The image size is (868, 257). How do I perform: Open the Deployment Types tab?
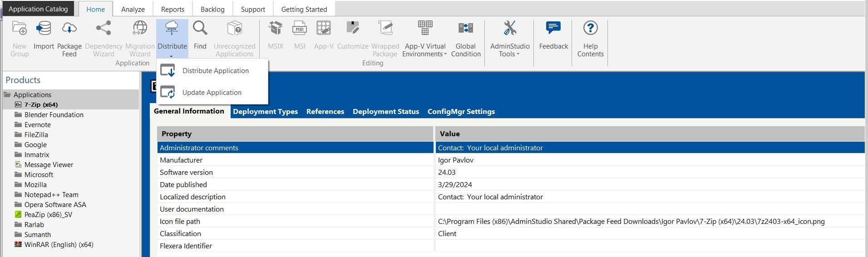click(265, 112)
